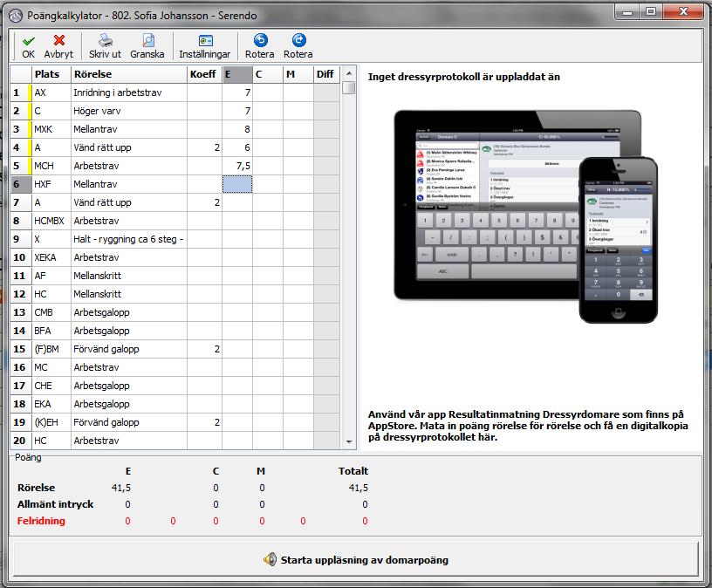This screenshot has width=712, height=588.
Task: Open print preview via Granska icon
Action: pos(147,46)
